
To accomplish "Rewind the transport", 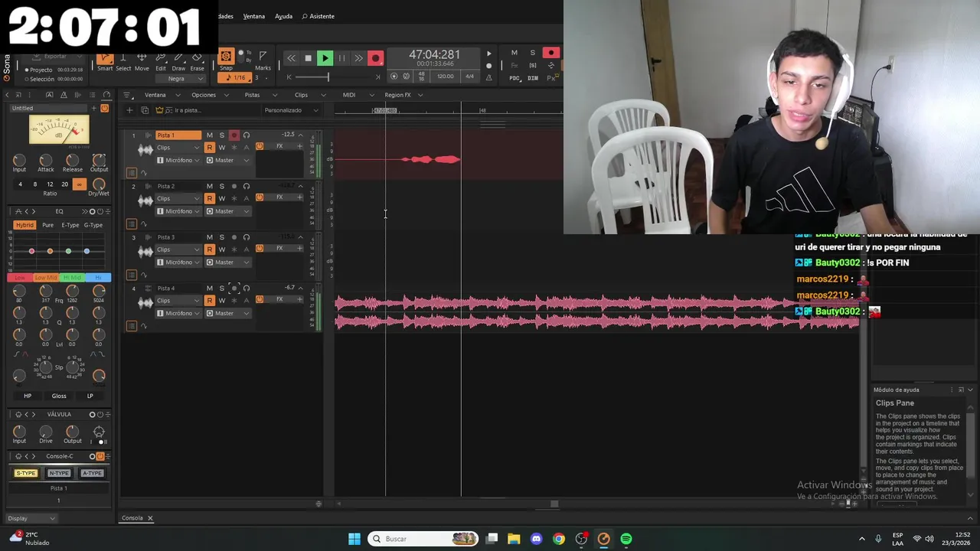I will point(291,58).
